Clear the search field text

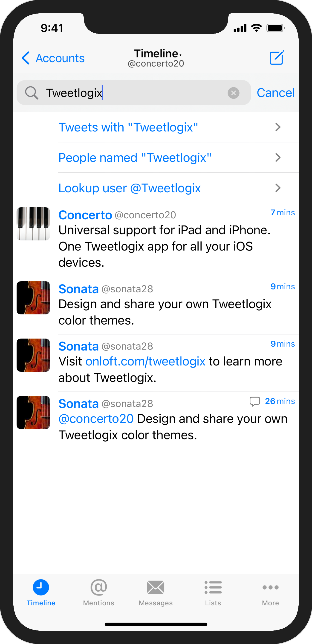coord(233,93)
